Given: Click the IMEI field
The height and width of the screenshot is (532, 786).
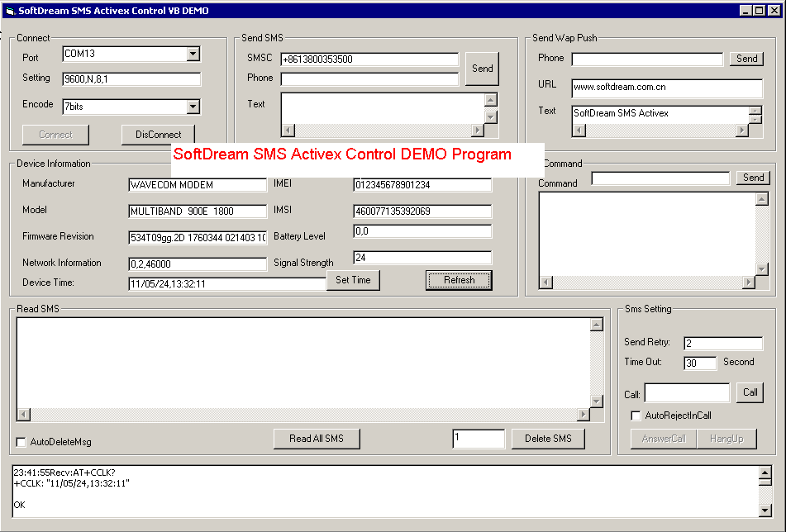Looking at the screenshot, I should (x=422, y=185).
